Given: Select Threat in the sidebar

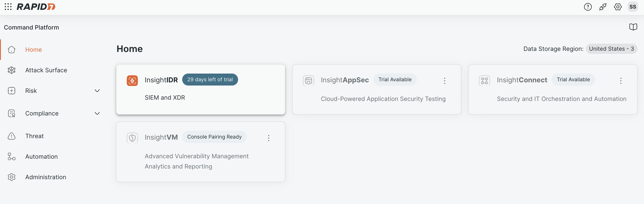Looking at the screenshot, I should pos(34,136).
